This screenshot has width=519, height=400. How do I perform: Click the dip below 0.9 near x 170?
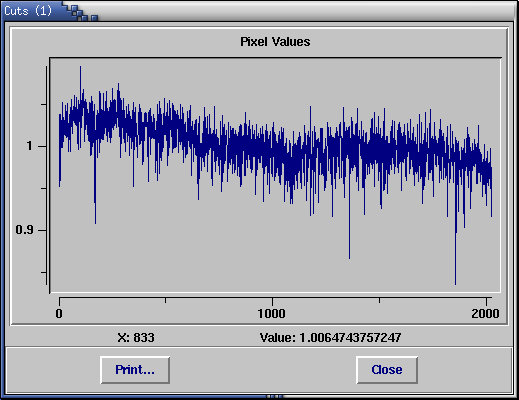[95, 222]
